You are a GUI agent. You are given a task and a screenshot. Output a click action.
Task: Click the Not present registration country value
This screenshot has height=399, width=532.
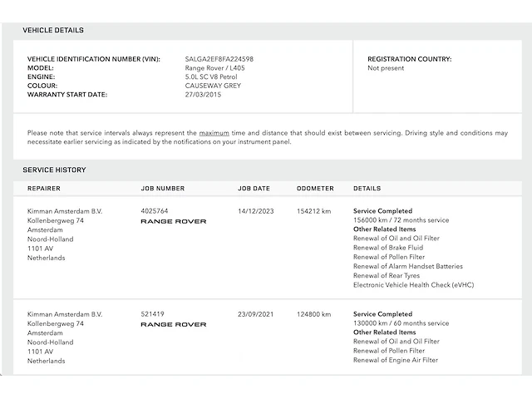[x=386, y=68]
